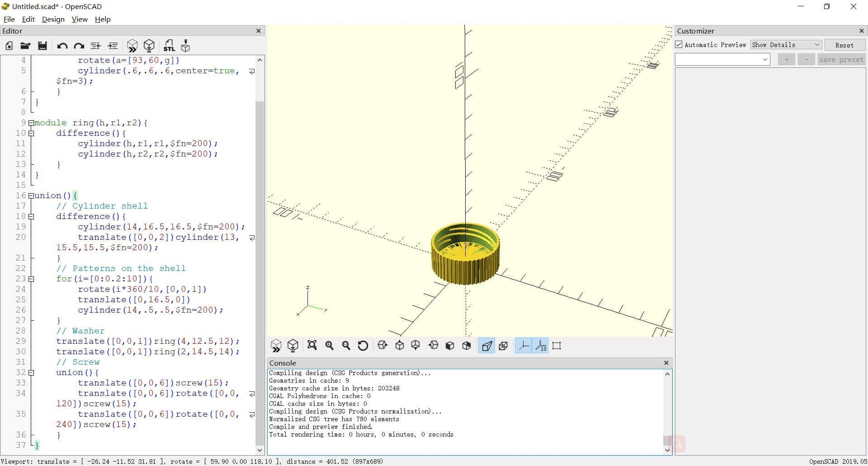Screen dimensions: 868x466
Task: Switch to the Bottom view
Action: [x=415, y=346]
